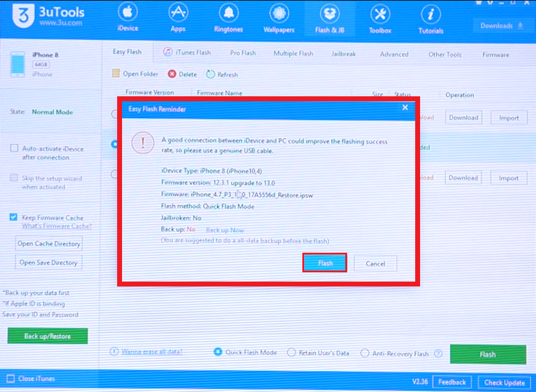Screen dimensions: 536x392
Task: Switch to the Firmware tab
Action: click(496, 55)
